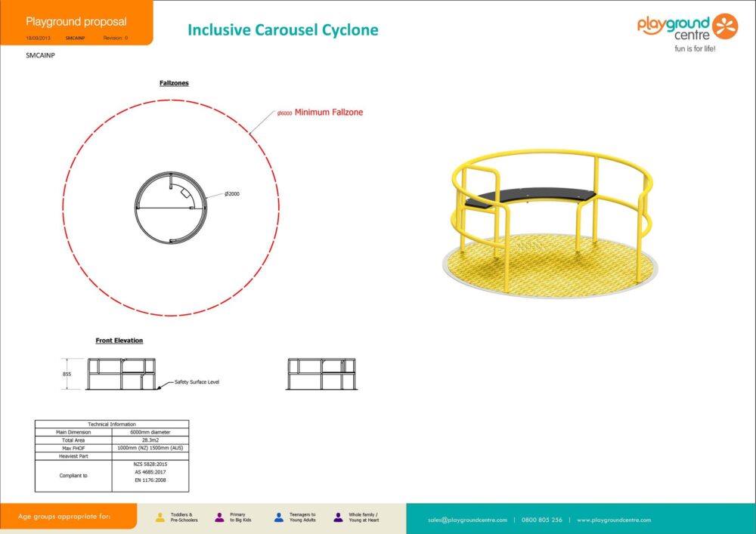756x534 pixels.
Task: Click the 28.3m2 Total Area value
Action: (150, 440)
